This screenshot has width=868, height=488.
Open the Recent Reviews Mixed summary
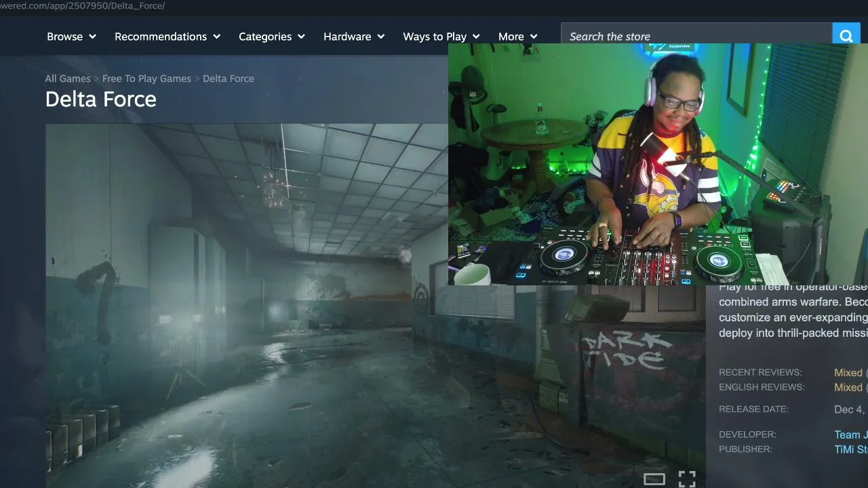pyautogui.click(x=850, y=373)
